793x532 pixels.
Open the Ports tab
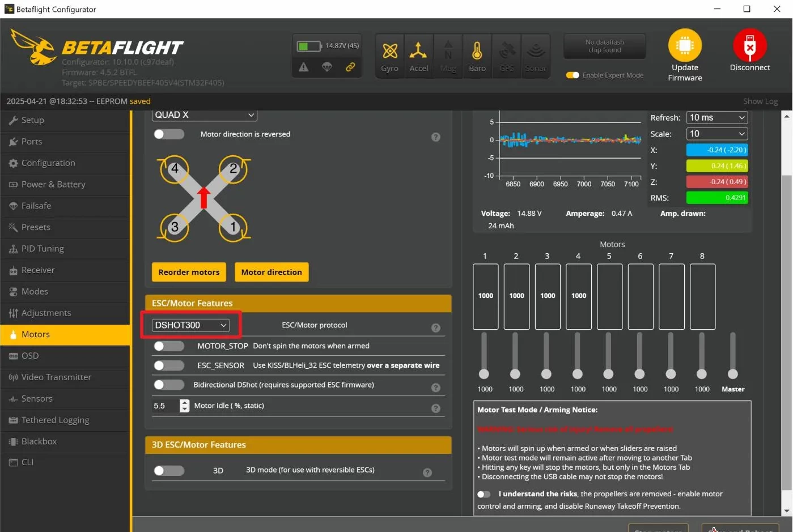click(x=65, y=142)
